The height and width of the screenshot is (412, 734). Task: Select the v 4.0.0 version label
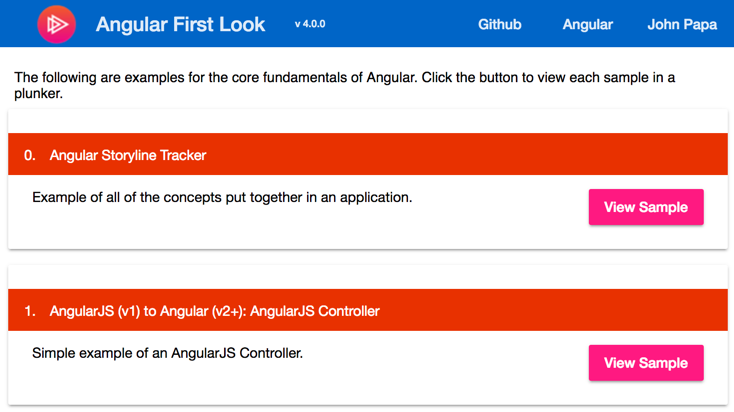pyautogui.click(x=310, y=24)
